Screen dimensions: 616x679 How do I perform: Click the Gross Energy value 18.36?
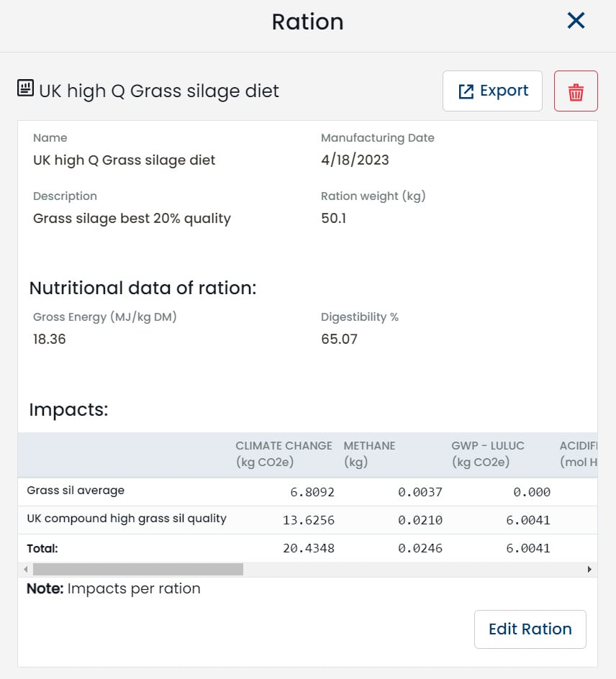[x=50, y=339]
